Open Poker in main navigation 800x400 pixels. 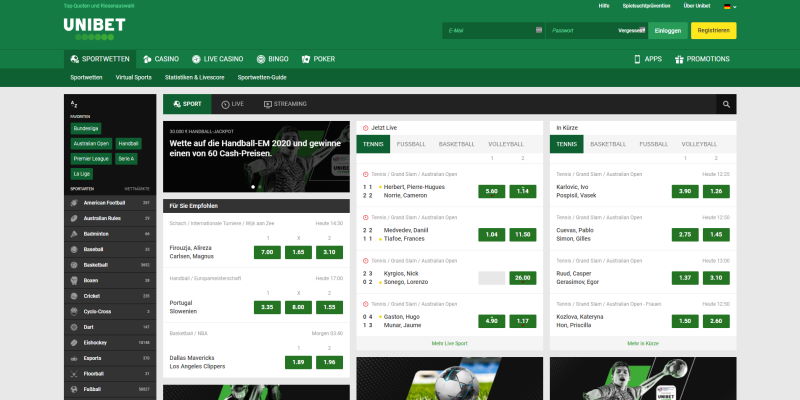[x=318, y=59]
